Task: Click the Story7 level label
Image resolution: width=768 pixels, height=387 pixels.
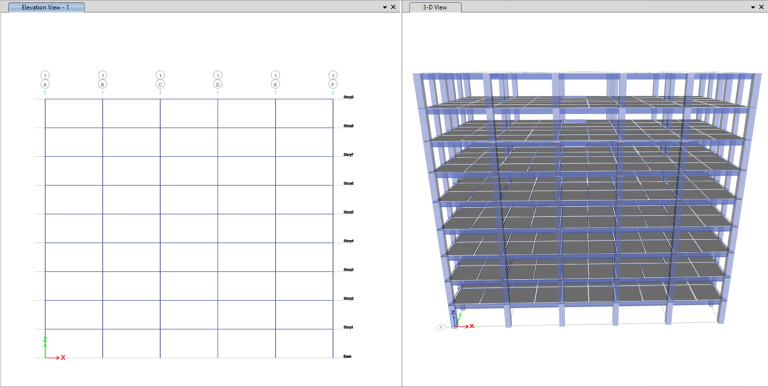Action: (x=349, y=155)
